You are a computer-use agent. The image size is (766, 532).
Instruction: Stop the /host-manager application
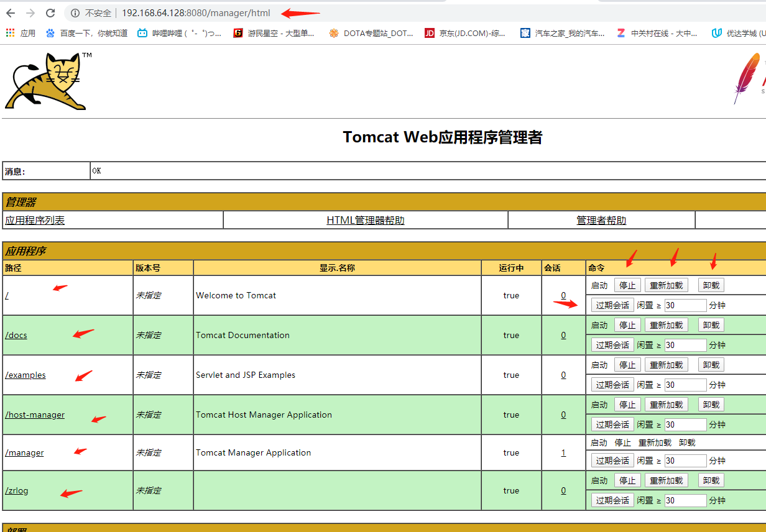click(x=627, y=405)
